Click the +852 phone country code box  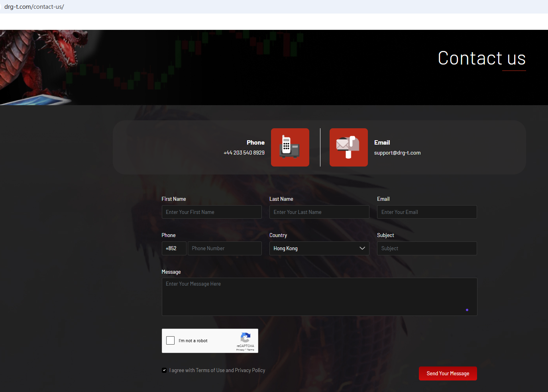[x=174, y=249]
